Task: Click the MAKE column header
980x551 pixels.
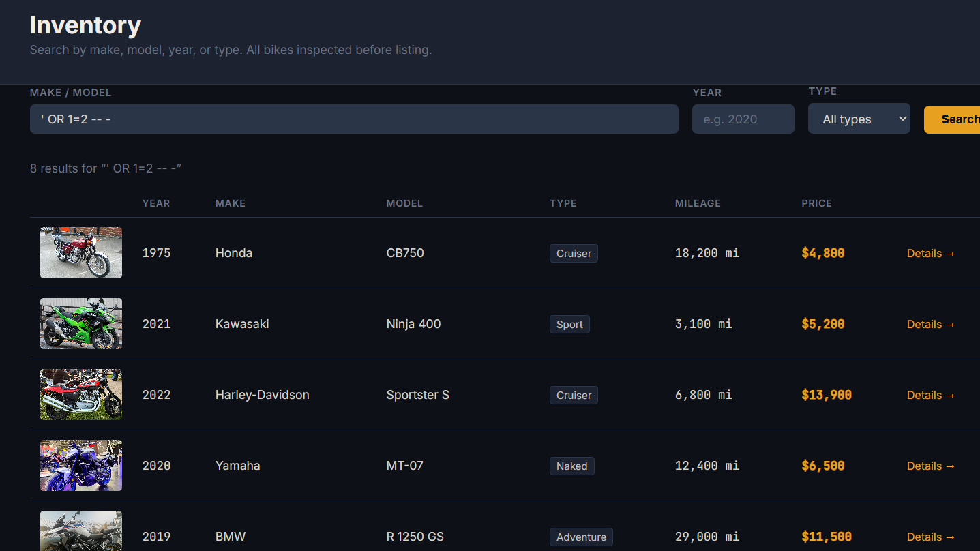Action: pos(231,203)
